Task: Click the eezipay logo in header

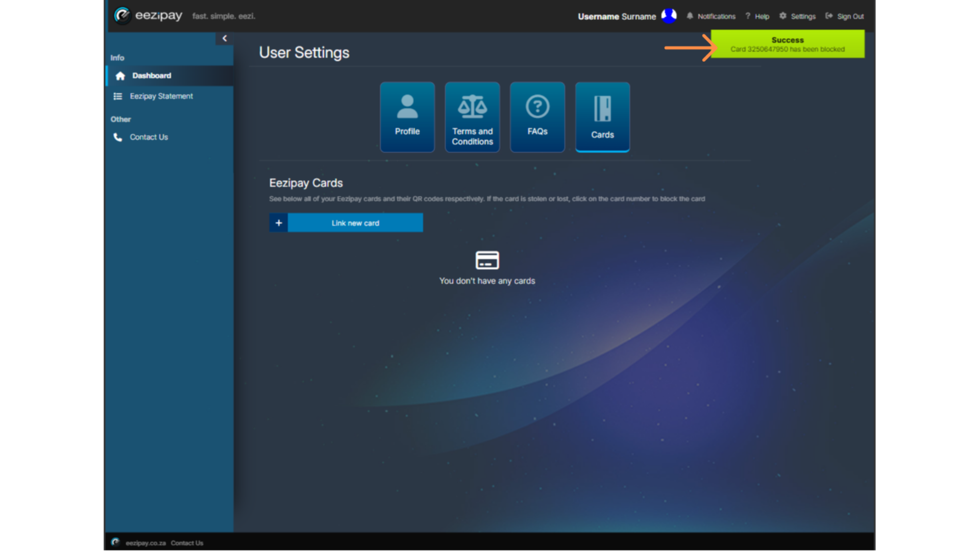Action: pyautogui.click(x=148, y=15)
